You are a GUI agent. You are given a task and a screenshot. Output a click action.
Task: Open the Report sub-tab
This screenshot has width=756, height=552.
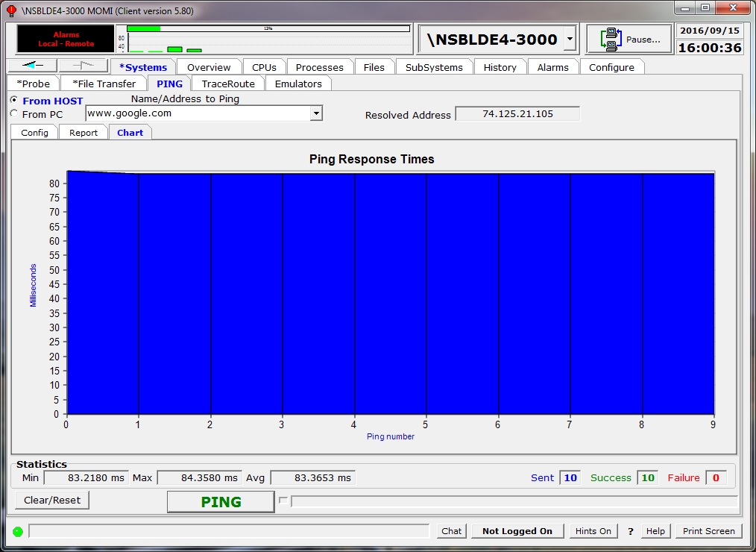click(84, 132)
